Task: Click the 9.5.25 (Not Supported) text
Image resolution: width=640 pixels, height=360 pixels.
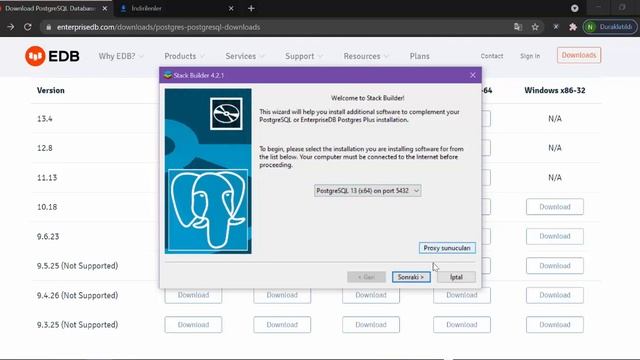Action: click(x=77, y=266)
